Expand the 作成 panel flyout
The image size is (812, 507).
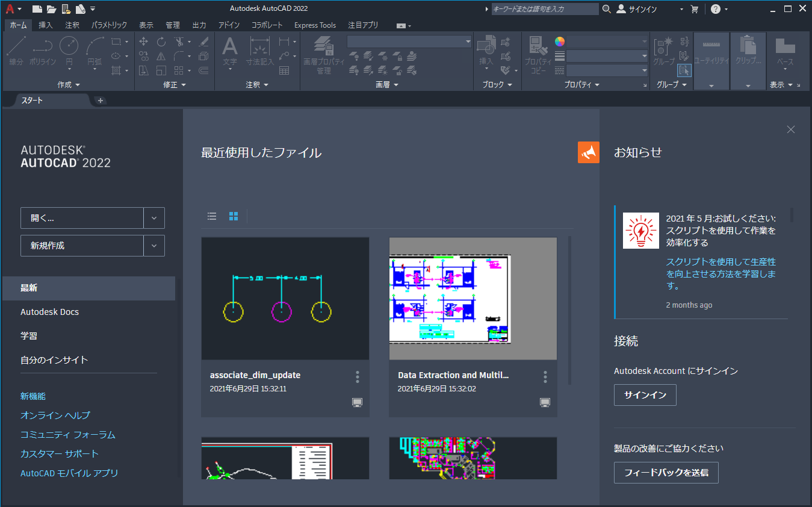(x=69, y=85)
